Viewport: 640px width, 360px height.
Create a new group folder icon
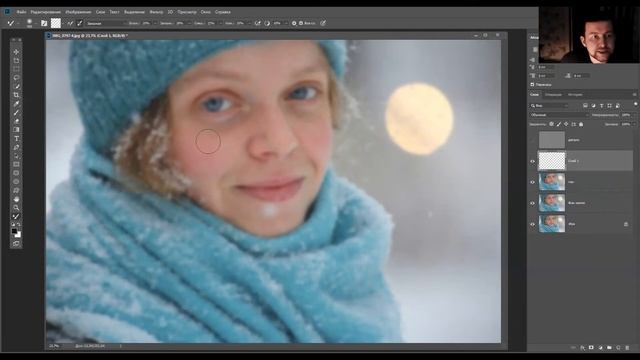coord(609,348)
